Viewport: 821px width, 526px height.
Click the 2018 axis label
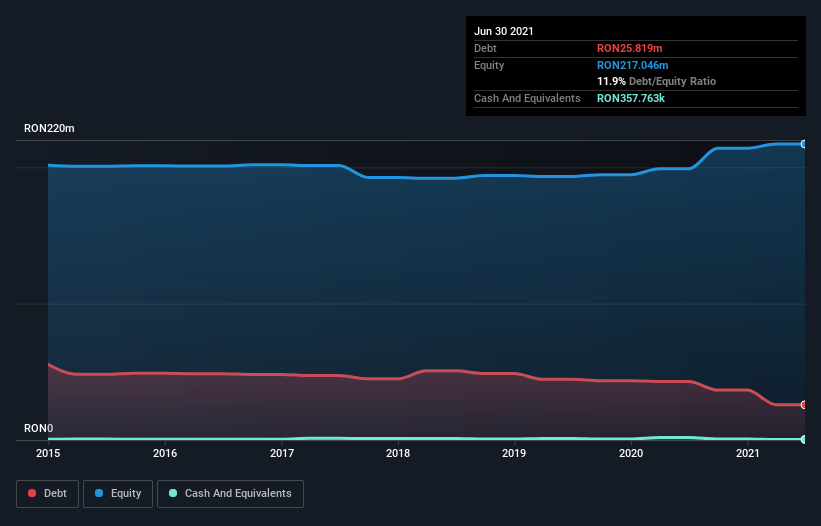tap(398, 453)
